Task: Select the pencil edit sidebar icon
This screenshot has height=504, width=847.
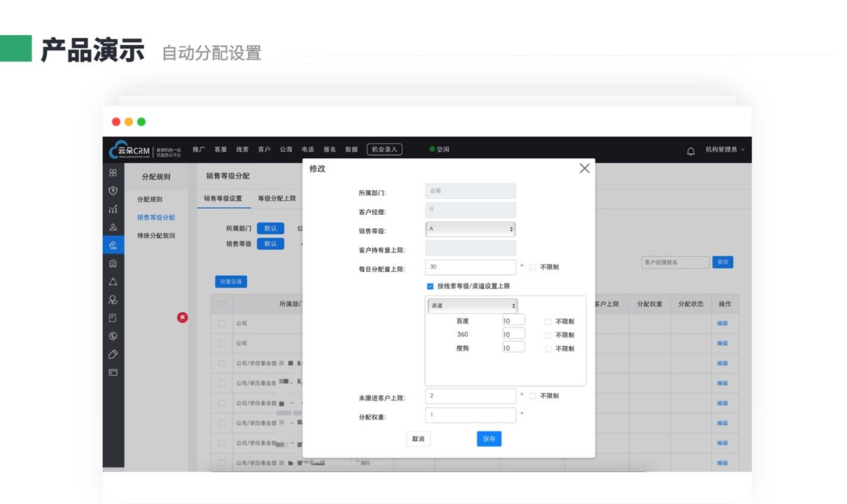Action: tap(113, 354)
